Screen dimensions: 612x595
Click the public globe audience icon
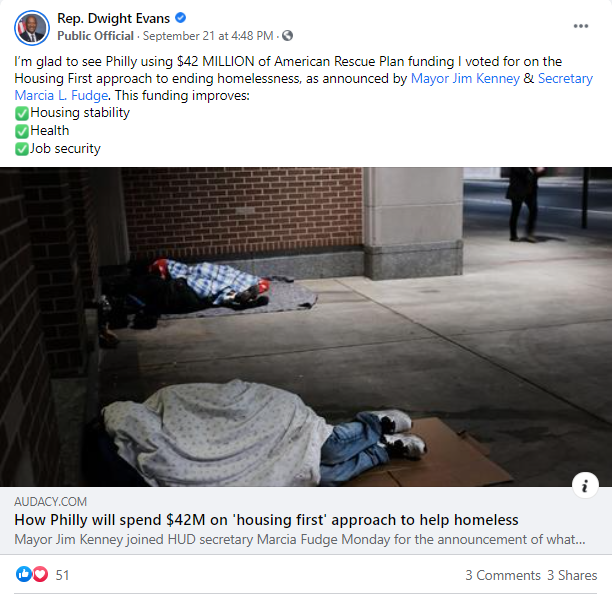(x=287, y=36)
